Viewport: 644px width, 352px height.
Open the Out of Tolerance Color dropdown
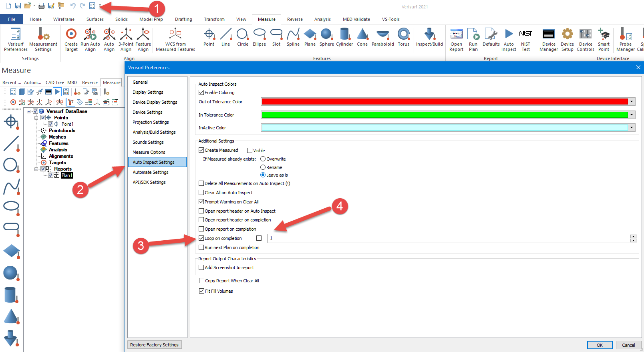[632, 102]
